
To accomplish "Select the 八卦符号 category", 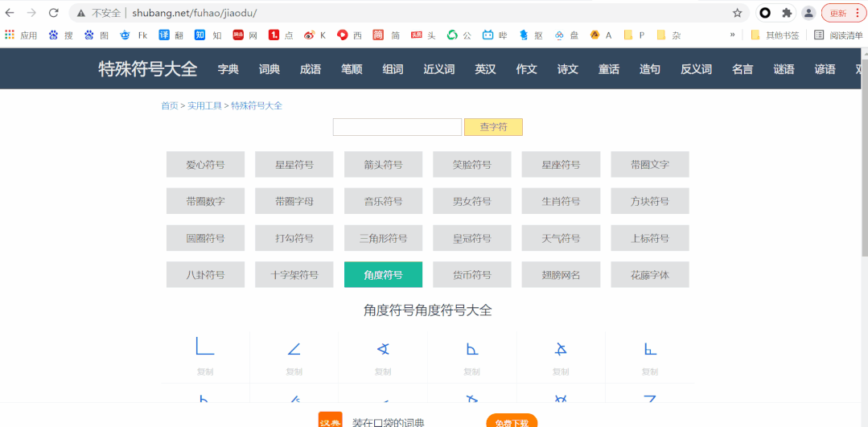I will point(205,275).
